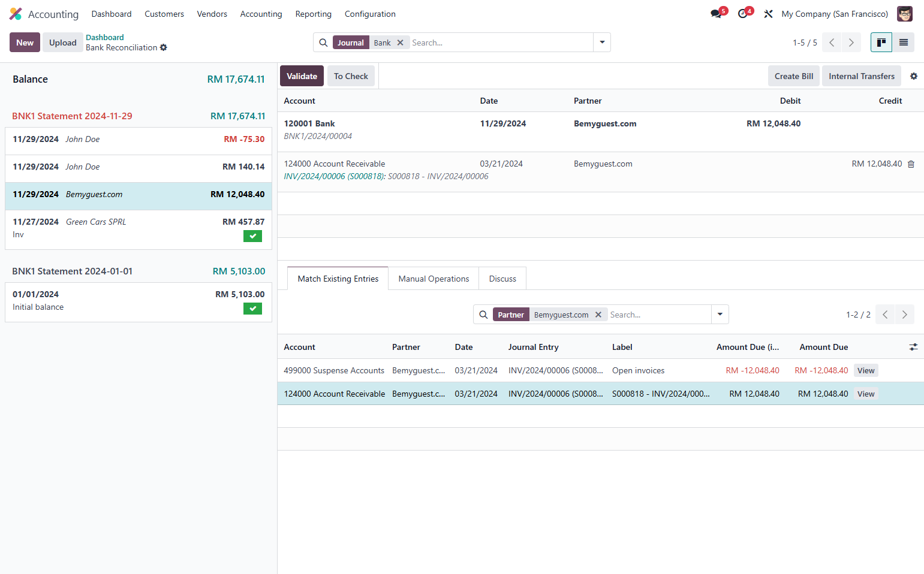This screenshot has height=574, width=924.
Task: Open the Dashboard menu
Action: pos(112,14)
